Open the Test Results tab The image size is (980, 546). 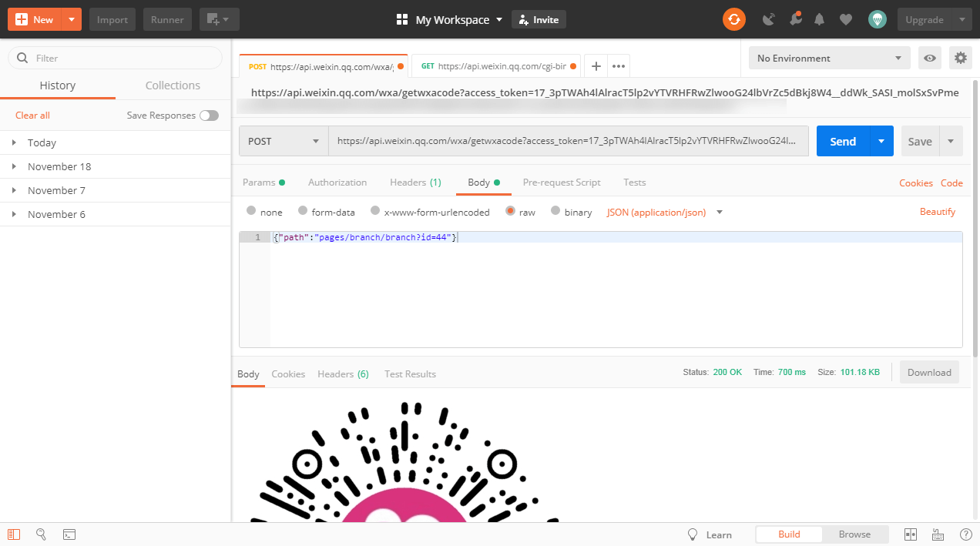[410, 373]
